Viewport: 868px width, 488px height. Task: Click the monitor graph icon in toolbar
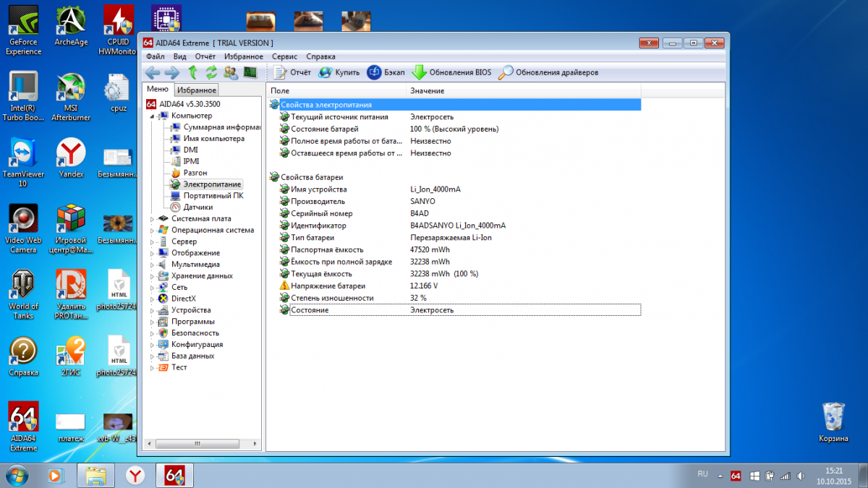coord(250,72)
